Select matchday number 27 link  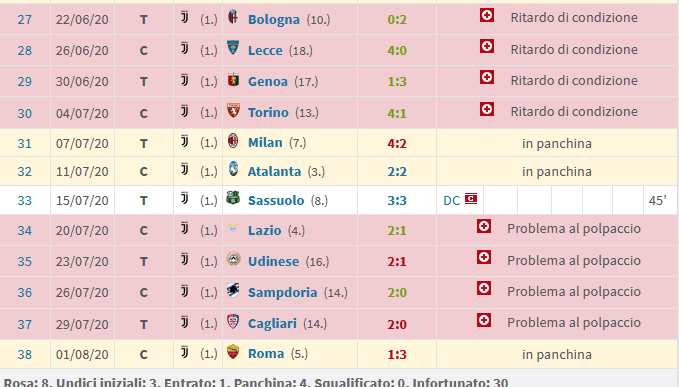pyautogui.click(x=25, y=19)
